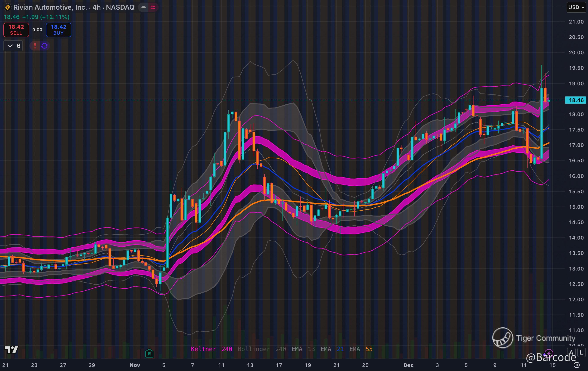Screen dimensions: 588x371
Task: Click the Rivian symbol logo icon
Action: 7,7
